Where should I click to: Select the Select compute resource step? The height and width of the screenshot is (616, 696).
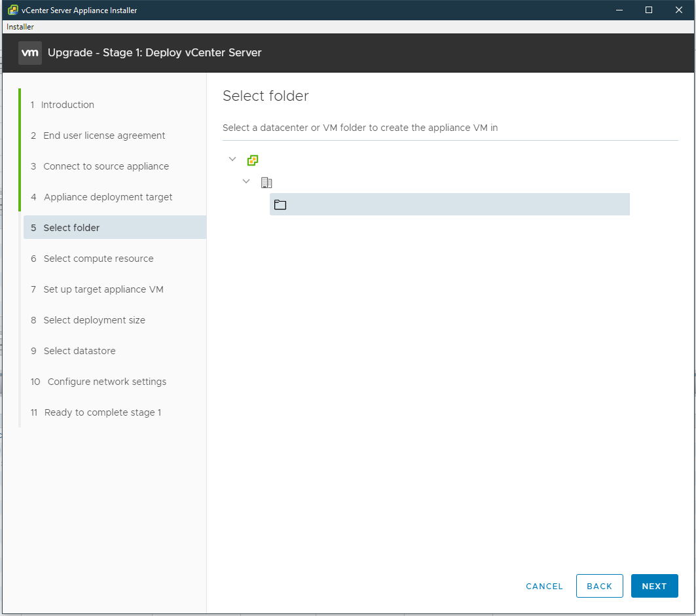96,258
